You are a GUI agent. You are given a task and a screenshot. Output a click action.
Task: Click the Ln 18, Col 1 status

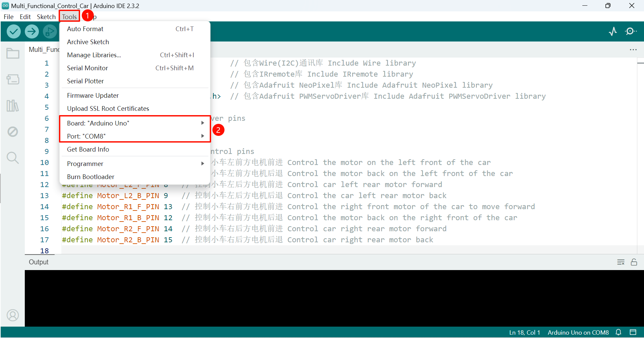(x=524, y=332)
